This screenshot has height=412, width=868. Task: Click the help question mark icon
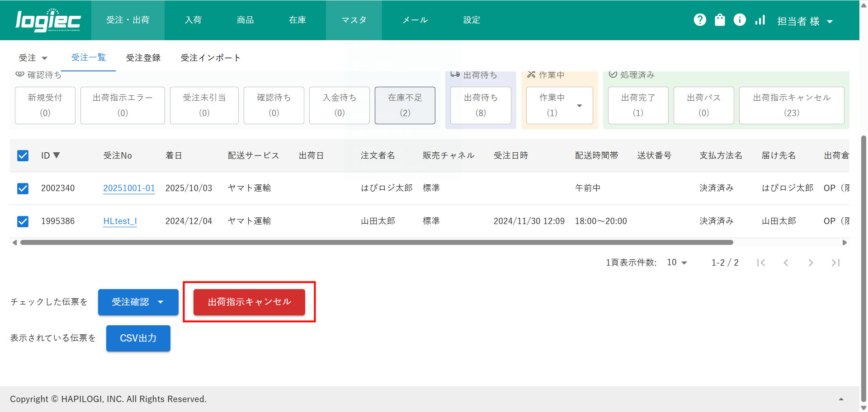click(700, 20)
